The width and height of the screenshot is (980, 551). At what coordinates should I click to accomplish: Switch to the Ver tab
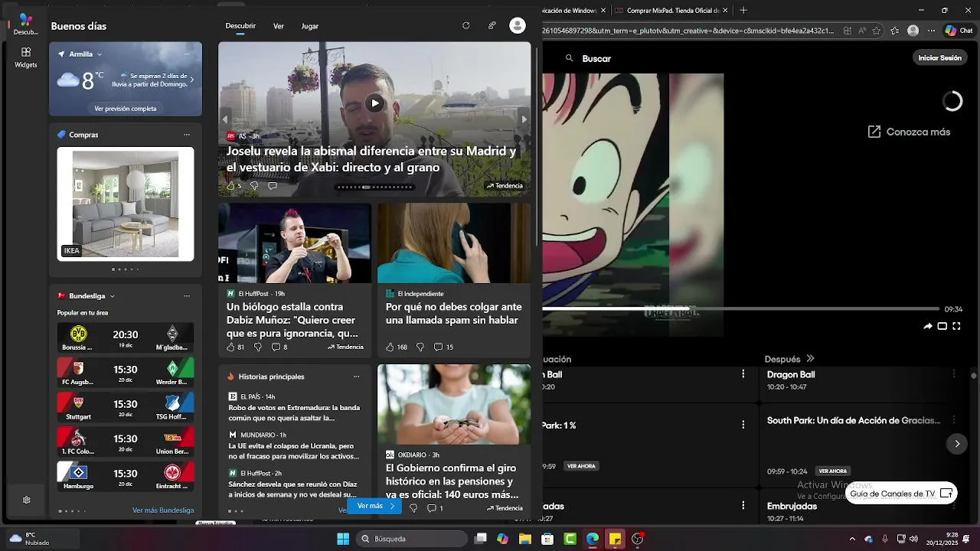pos(279,26)
